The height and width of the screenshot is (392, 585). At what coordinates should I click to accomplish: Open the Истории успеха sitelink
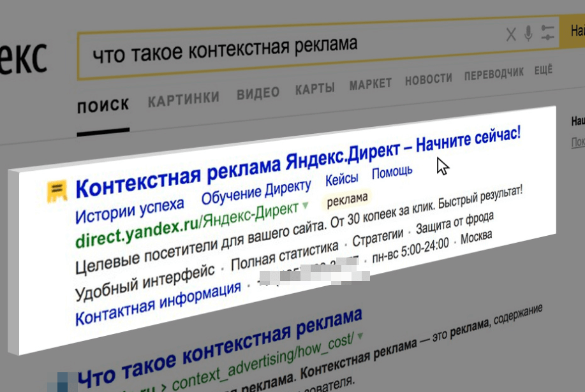130,210
